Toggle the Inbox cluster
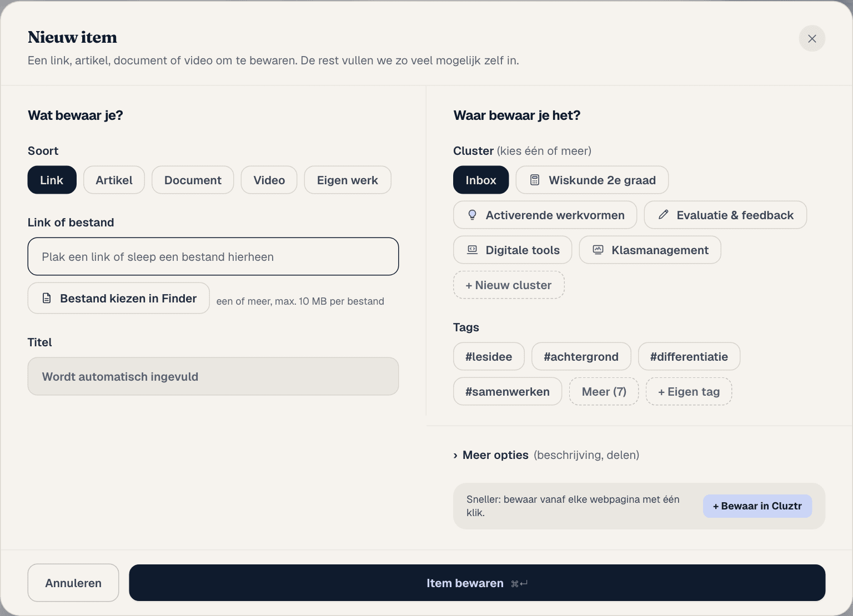This screenshot has height=616, width=853. click(481, 180)
